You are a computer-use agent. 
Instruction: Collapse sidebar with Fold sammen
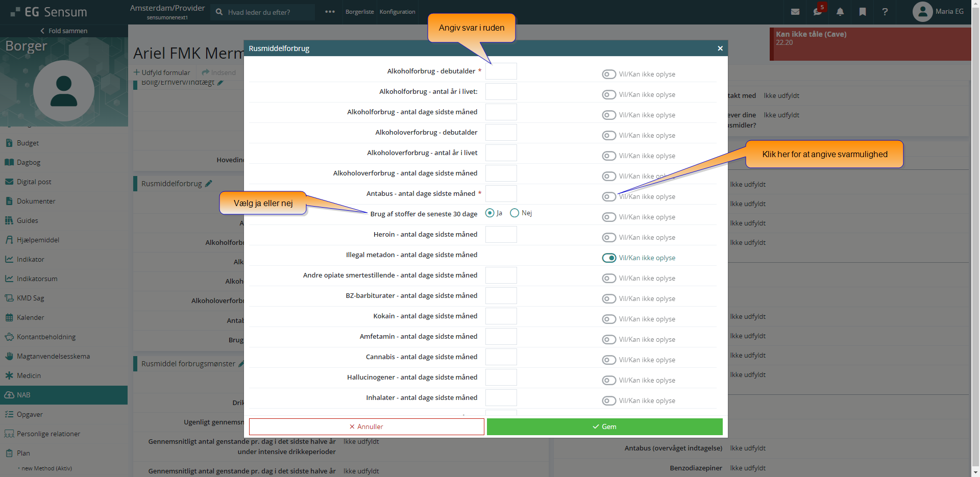point(64,31)
